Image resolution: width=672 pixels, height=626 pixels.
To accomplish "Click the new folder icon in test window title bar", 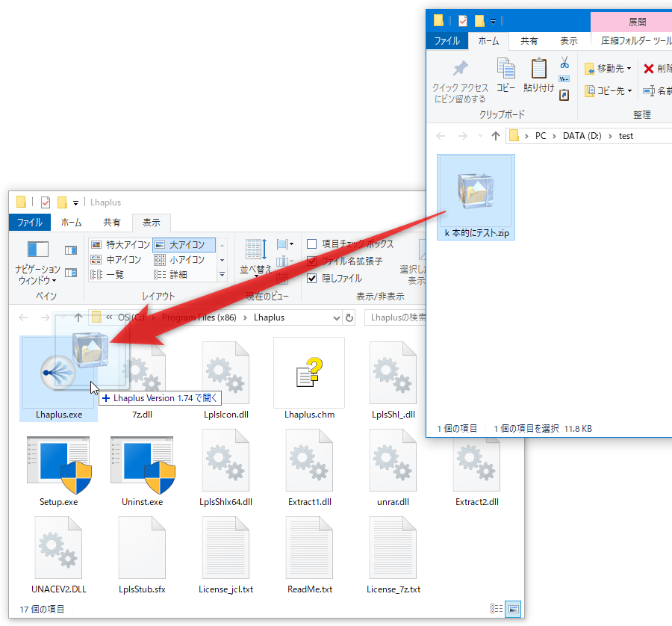I will [479, 21].
